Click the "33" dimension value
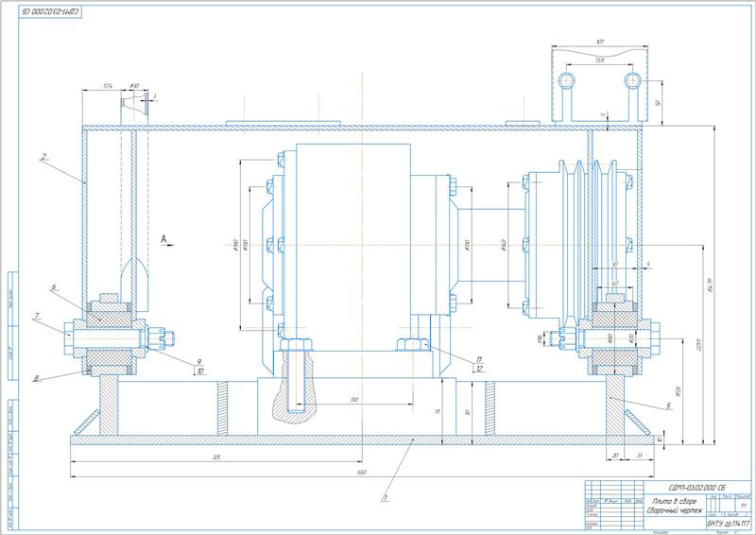756x535 pixels. 640,456
